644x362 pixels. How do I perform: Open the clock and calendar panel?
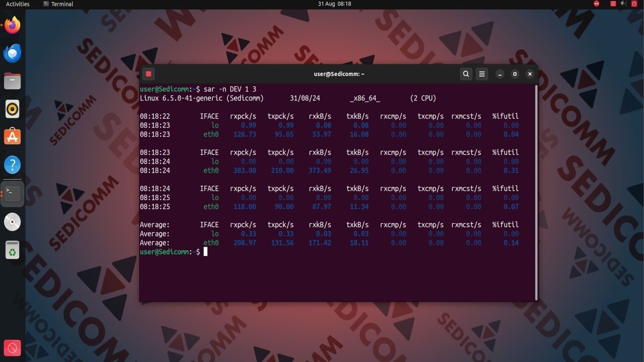coord(334,4)
